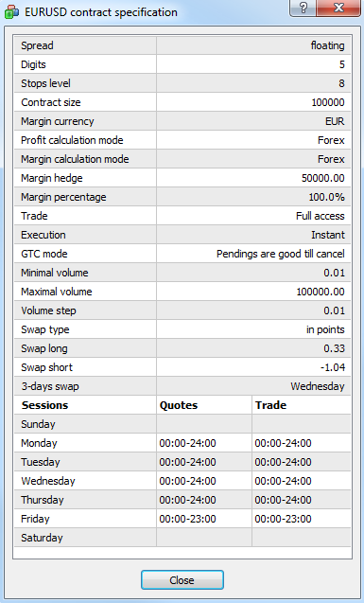The width and height of the screenshot is (364, 603).
Task: Click the Close button
Action: 182,580
